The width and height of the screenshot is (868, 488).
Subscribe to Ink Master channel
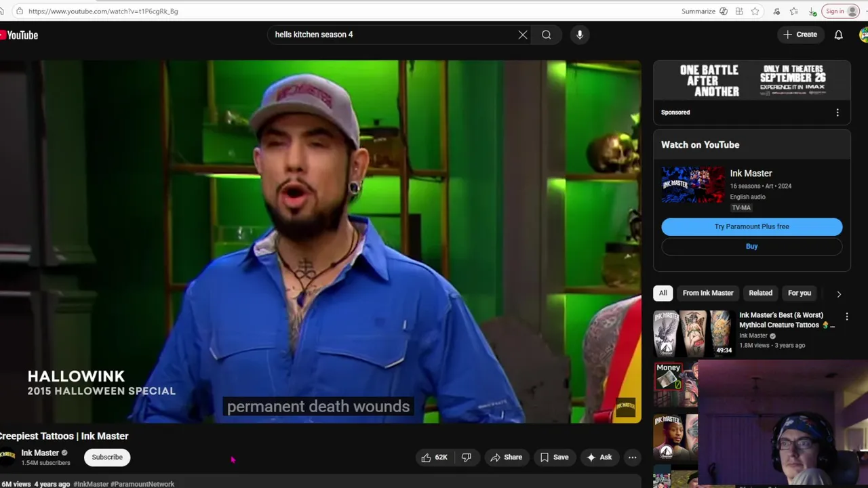(107, 457)
